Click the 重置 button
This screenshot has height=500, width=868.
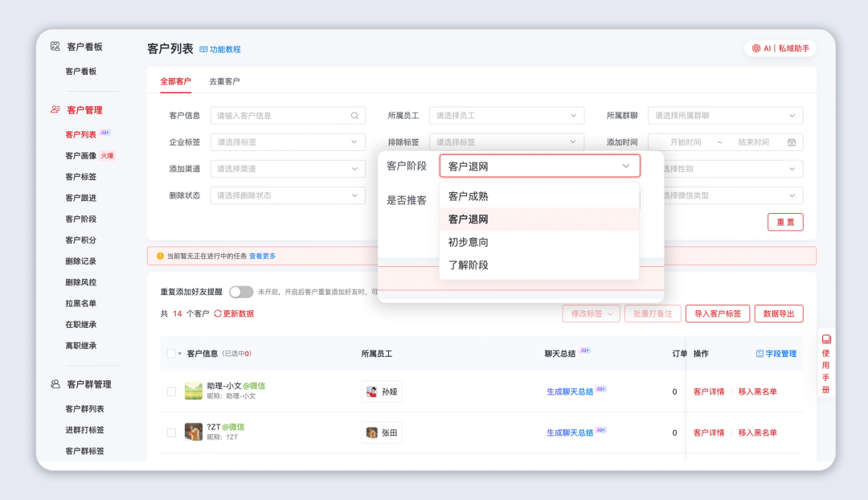tap(784, 222)
